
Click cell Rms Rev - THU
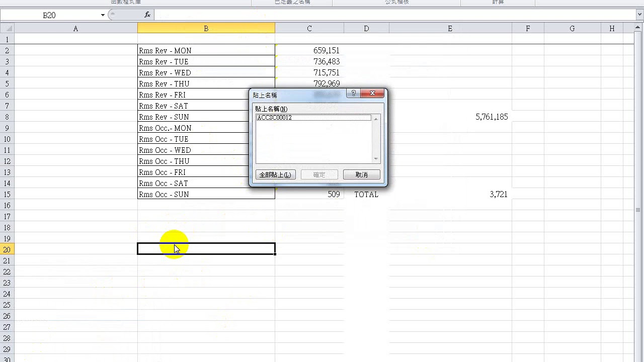pyautogui.click(x=206, y=83)
